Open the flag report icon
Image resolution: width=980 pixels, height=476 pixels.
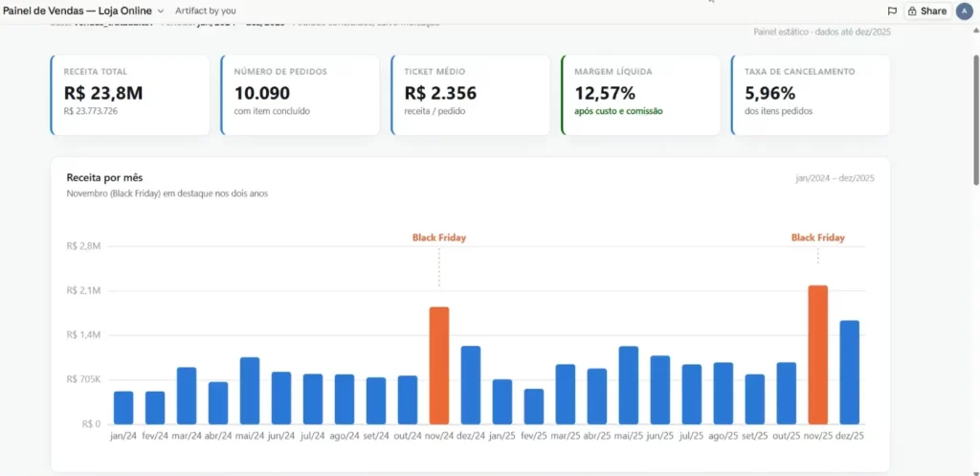pos(892,11)
